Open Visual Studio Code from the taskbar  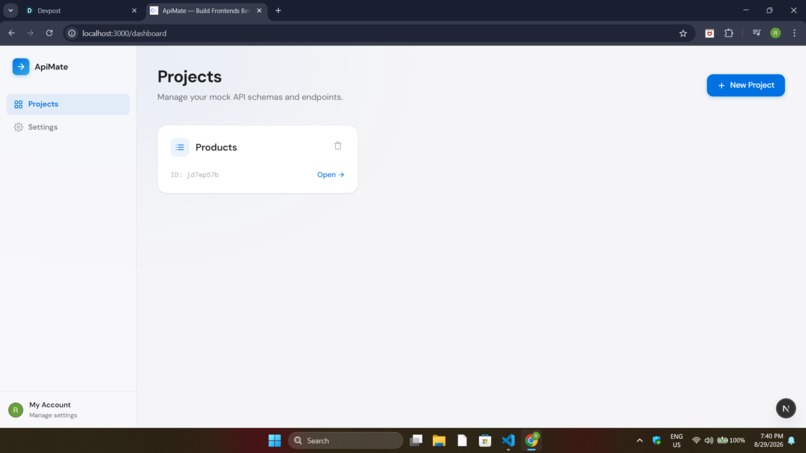click(508, 441)
